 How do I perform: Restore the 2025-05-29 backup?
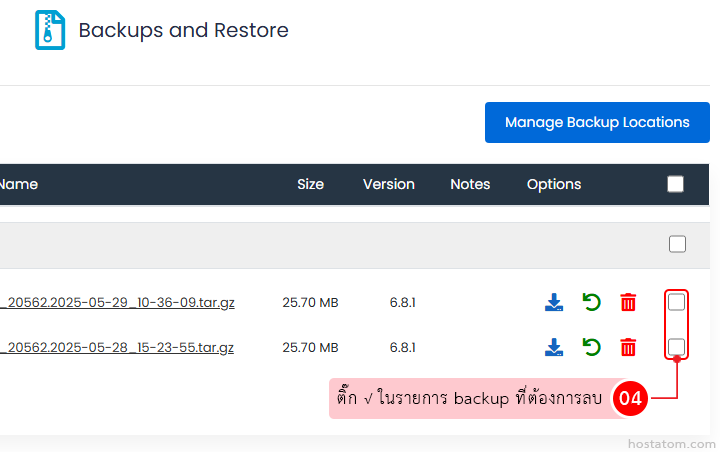click(591, 302)
